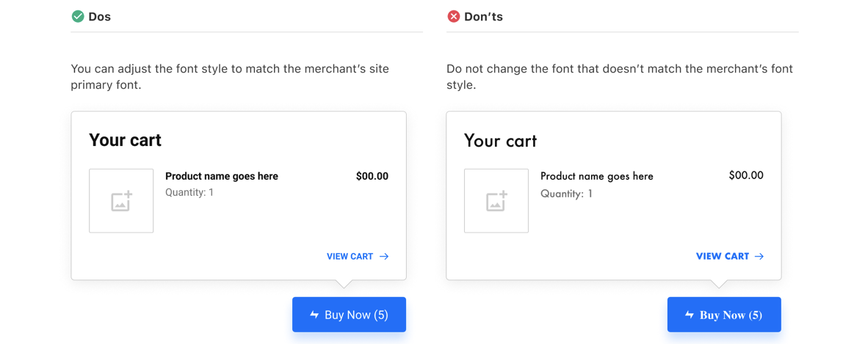Click the bold $00.00 price in the Dos cart
This screenshot has width=868, height=344.
click(x=372, y=177)
